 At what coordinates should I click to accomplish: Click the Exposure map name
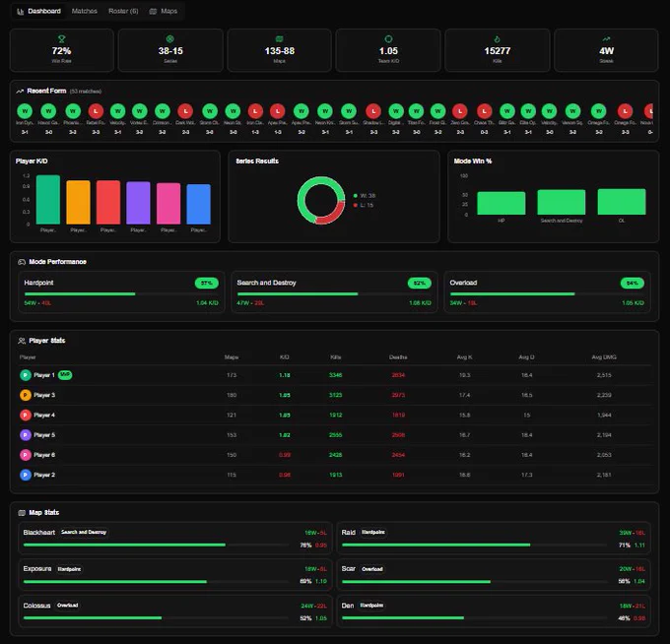click(x=37, y=569)
